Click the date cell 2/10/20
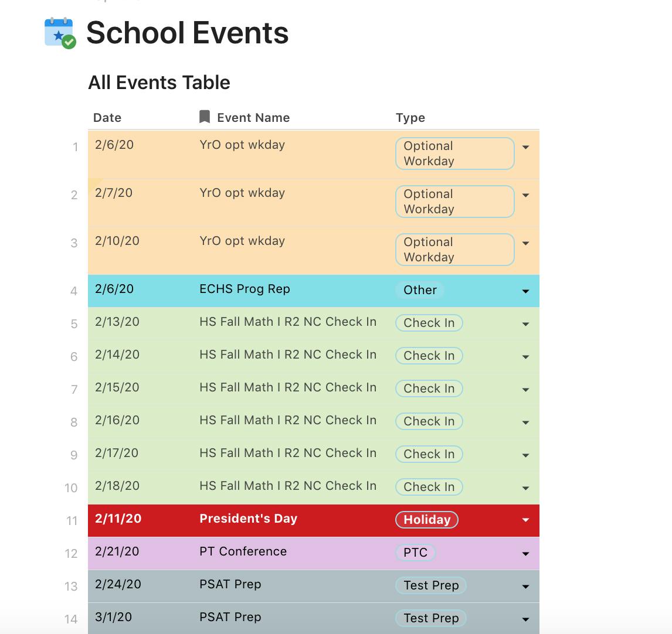The height and width of the screenshot is (634, 672). [x=117, y=241]
